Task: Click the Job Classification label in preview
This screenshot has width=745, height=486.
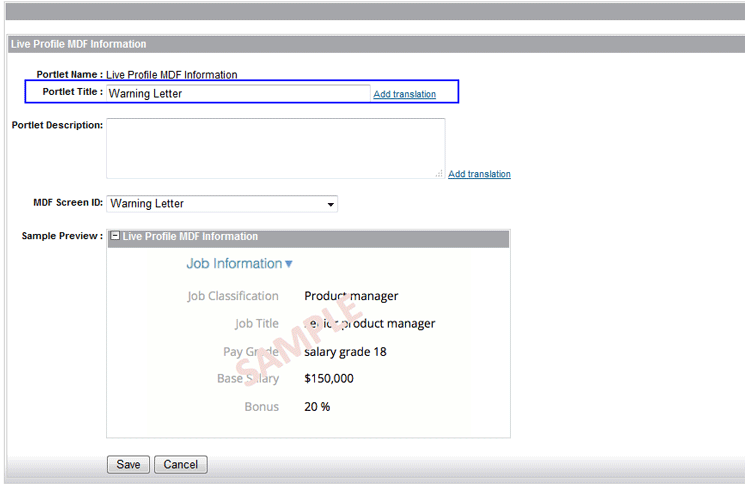Action: point(233,296)
